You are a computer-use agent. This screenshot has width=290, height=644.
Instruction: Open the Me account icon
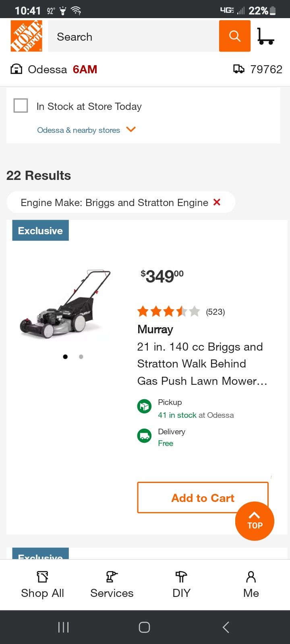(x=251, y=576)
